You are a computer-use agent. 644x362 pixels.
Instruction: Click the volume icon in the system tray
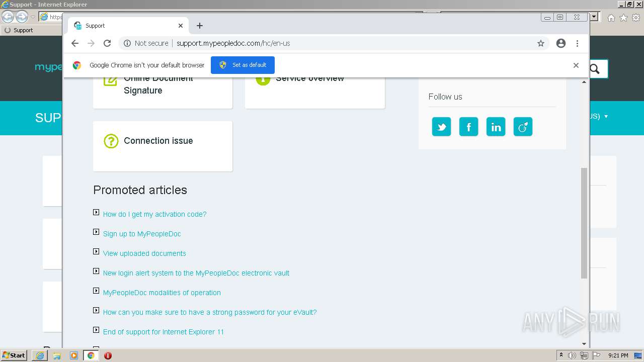pyautogui.click(x=572, y=355)
